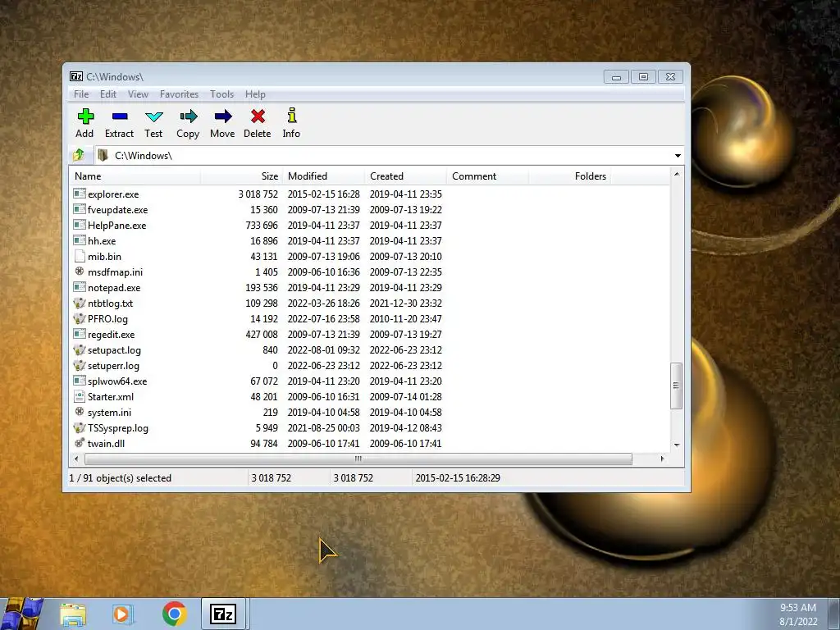
Task: Select the setuperr.log file name
Action: 113,366
